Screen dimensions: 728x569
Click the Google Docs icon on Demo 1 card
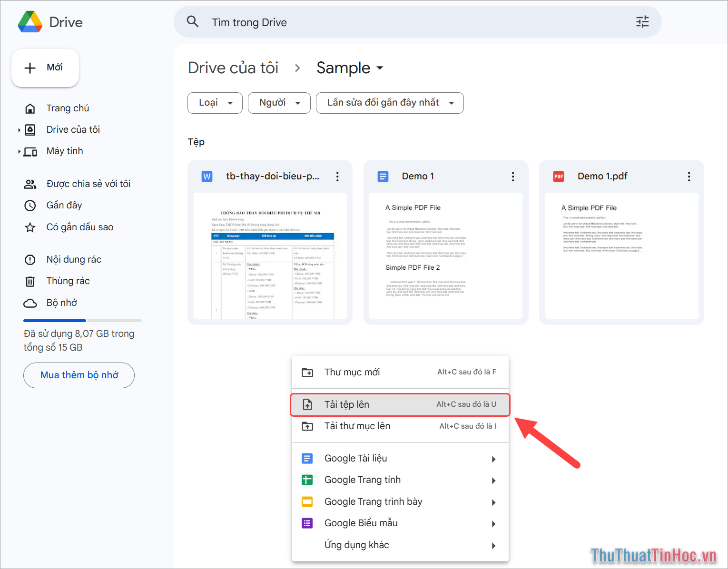coord(383,177)
